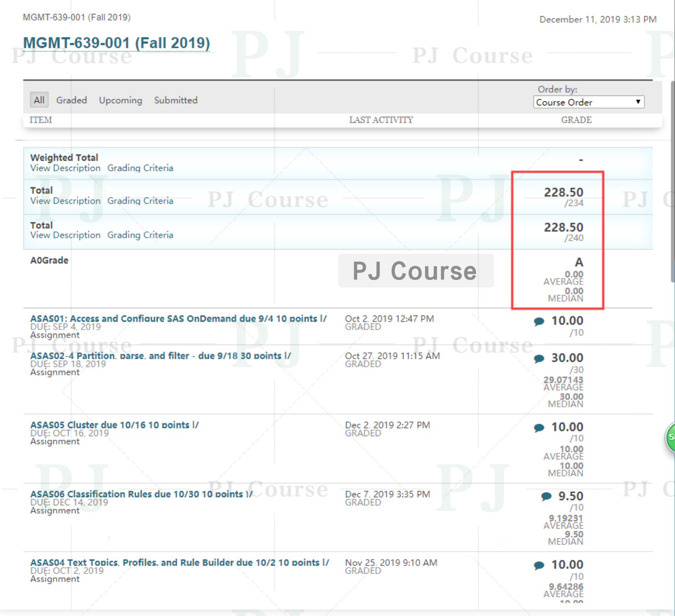
Task: Click Grading Criteria for Total out of 234
Action: [x=140, y=201]
